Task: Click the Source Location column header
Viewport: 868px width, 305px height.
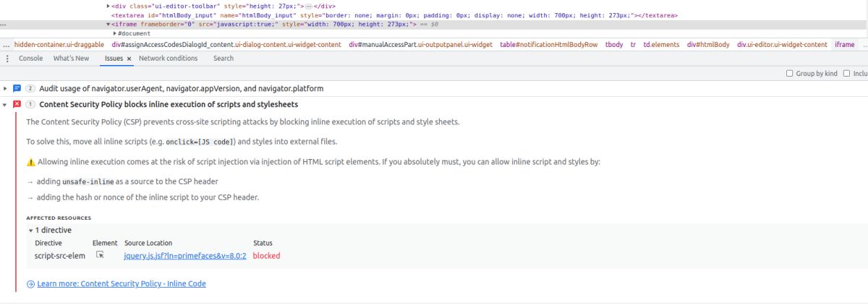Action: click(x=148, y=243)
